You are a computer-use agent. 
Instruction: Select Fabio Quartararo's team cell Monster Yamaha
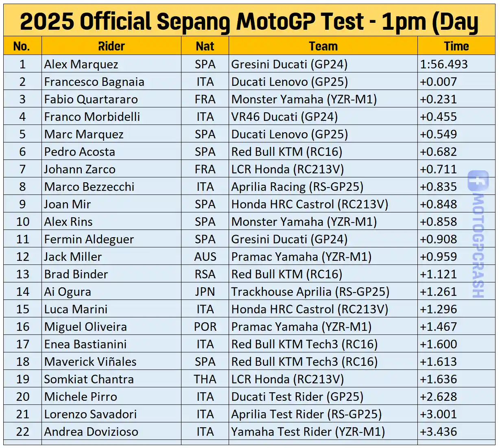pyautogui.click(x=304, y=99)
